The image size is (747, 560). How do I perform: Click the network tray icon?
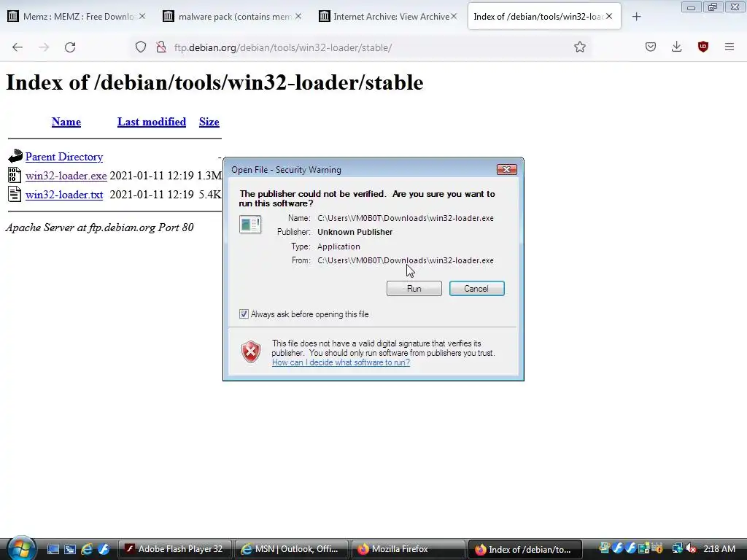pos(677,548)
